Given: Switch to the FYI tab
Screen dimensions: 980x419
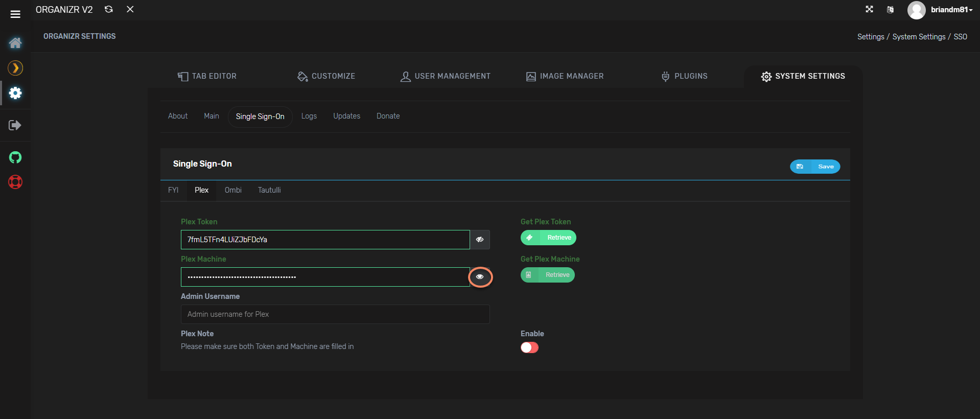Looking at the screenshot, I should [x=173, y=190].
